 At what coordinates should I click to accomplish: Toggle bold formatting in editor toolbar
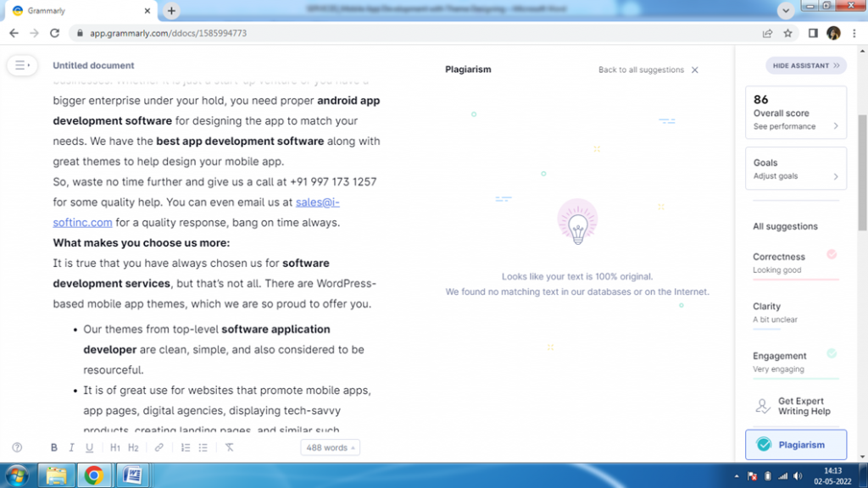54,447
